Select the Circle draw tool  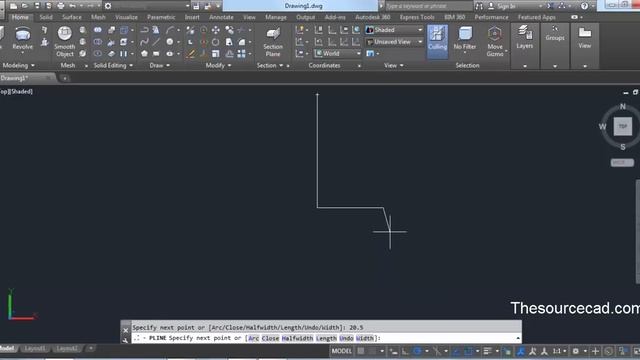169,42
